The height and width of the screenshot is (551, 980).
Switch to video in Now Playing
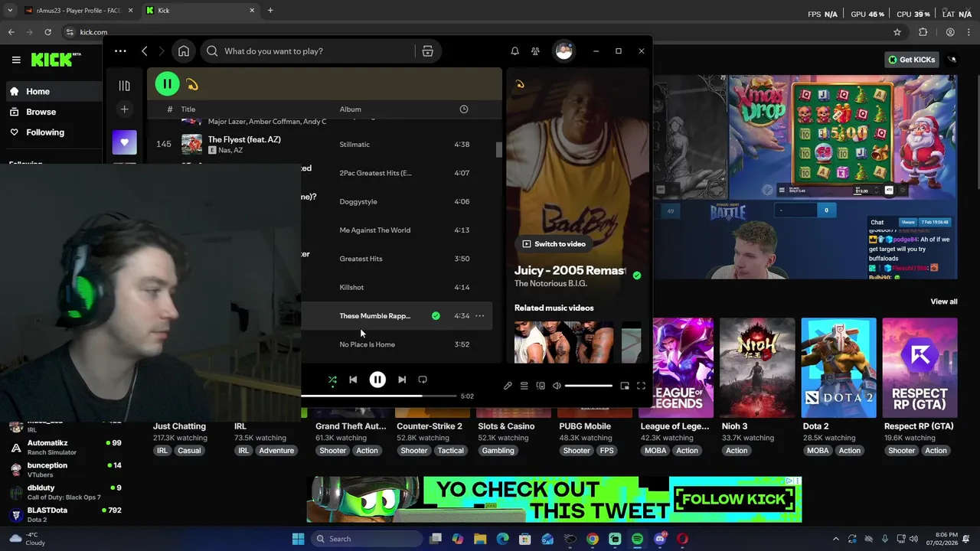click(554, 244)
